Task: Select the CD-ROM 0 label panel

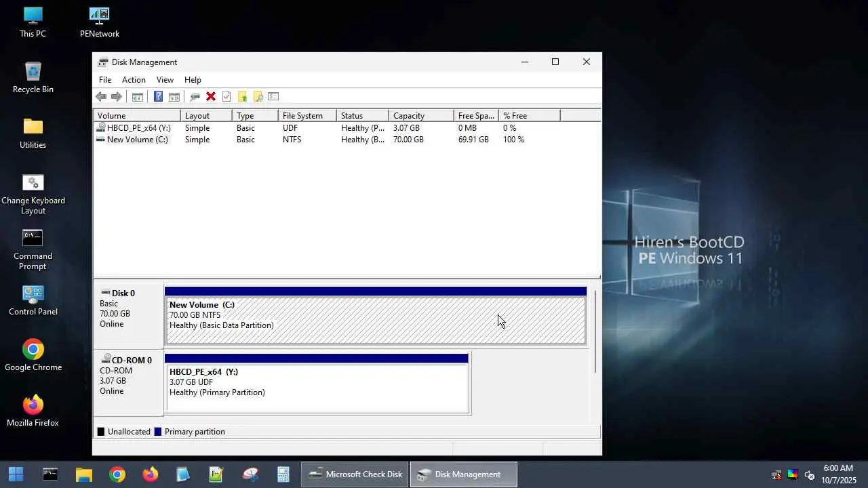Action: click(x=128, y=382)
